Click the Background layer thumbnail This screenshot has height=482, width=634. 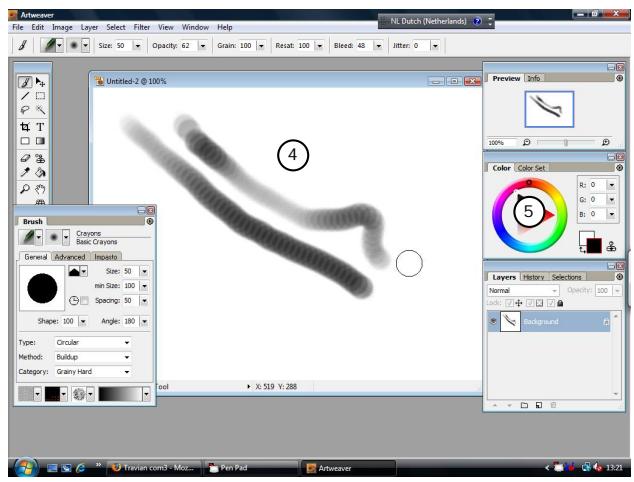510,321
